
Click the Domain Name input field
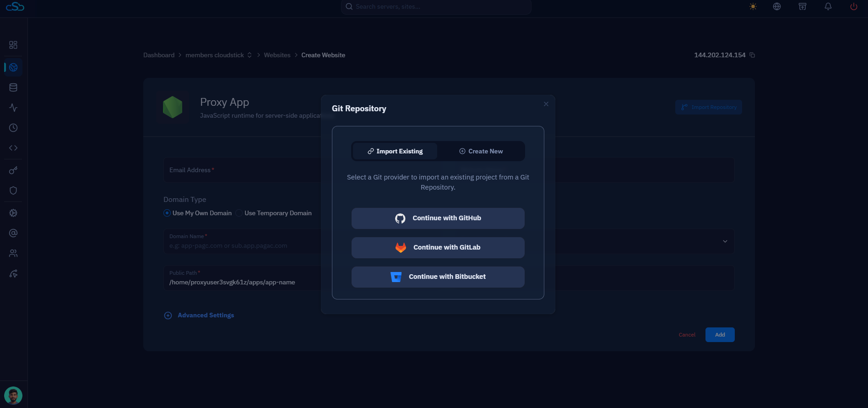click(x=243, y=241)
